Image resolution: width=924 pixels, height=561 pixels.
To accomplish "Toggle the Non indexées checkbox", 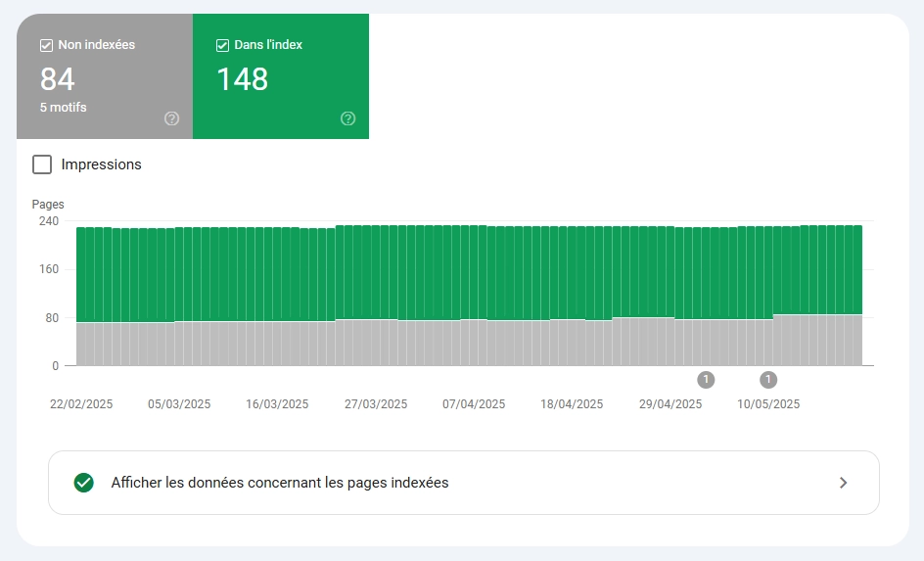I will pyautogui.click(x=46, y=45).
